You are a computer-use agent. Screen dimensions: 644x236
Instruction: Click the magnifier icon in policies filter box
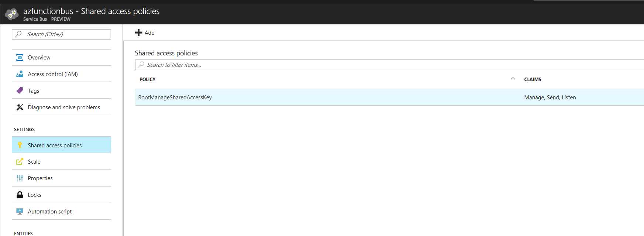[x=141, y=65]
